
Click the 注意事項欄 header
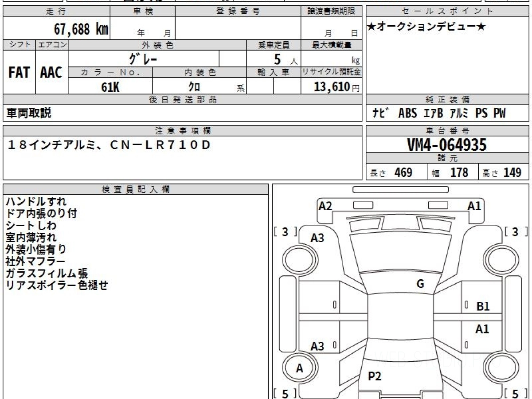tap(182, 131)
